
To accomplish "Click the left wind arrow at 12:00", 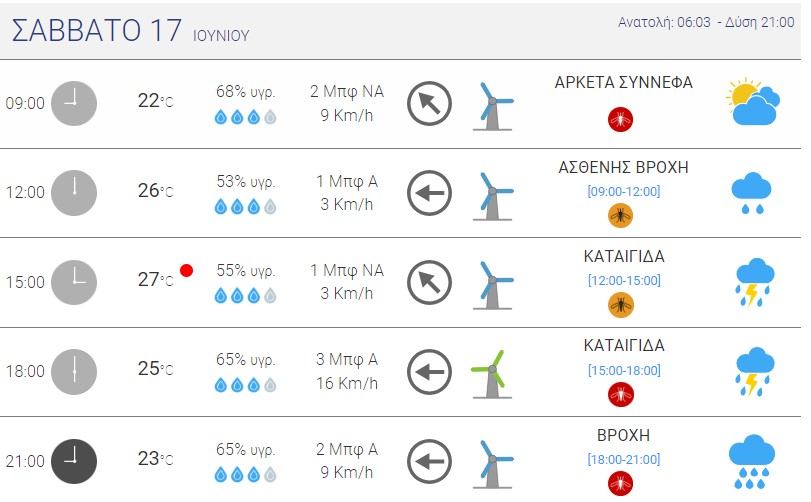I will (x=429, y=193).
